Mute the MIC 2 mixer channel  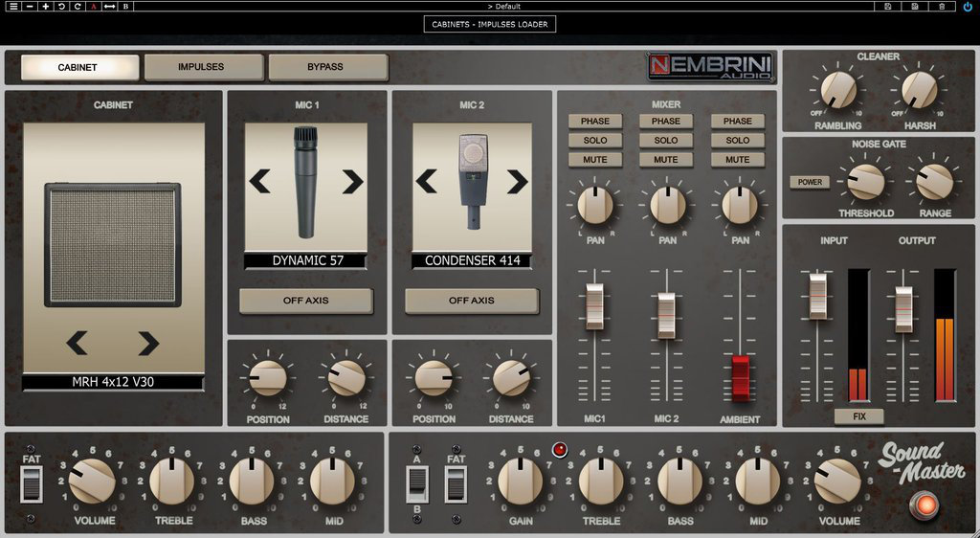(x=666, y=160)
